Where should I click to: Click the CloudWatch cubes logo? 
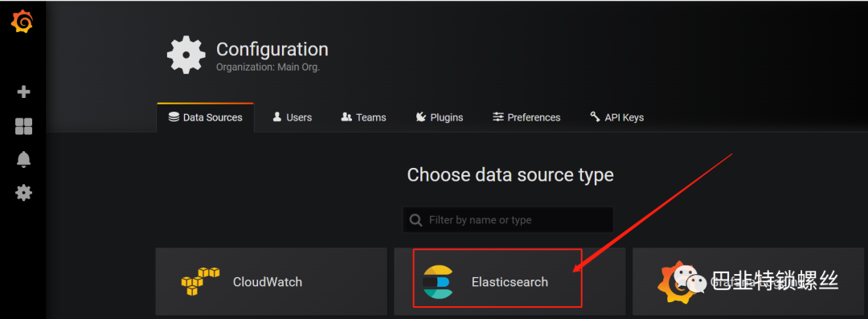click(x=200, y=280)
